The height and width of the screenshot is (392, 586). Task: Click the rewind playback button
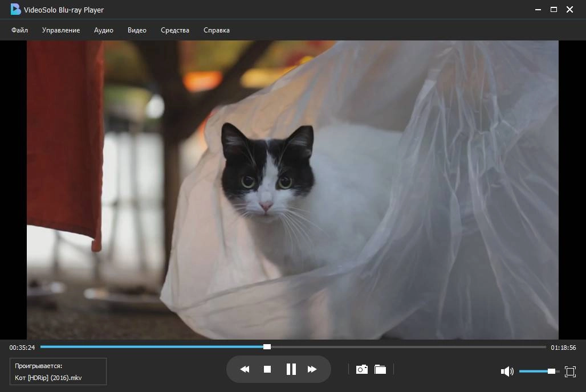click(x=245, y=369)
